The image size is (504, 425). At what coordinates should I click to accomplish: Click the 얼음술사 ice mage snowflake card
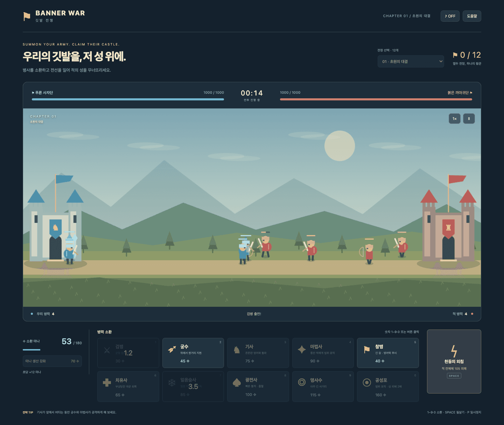193,387
